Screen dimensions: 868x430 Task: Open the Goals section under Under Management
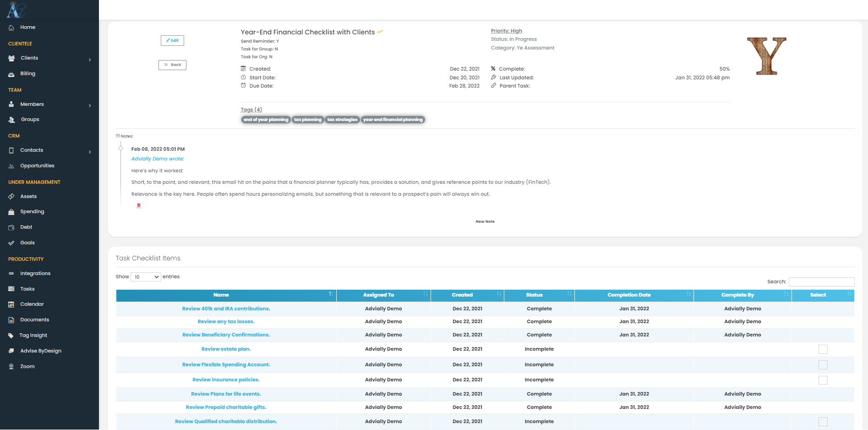(27, 243)
